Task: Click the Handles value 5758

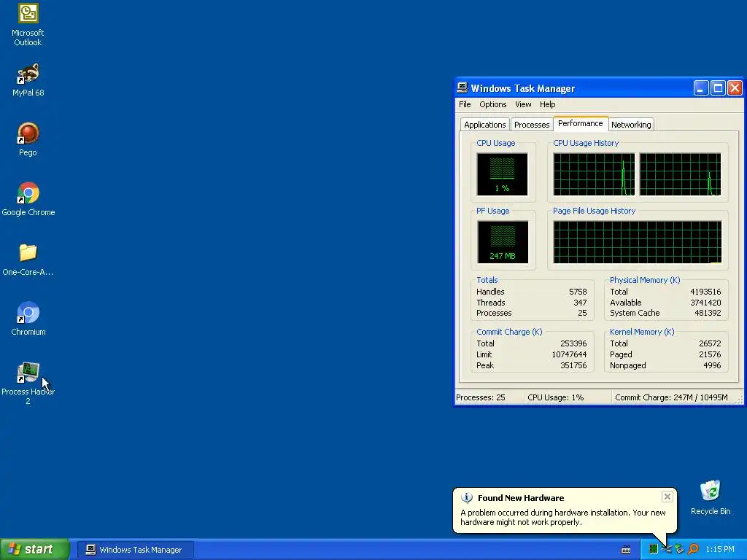Action: (x=578, y=292)
